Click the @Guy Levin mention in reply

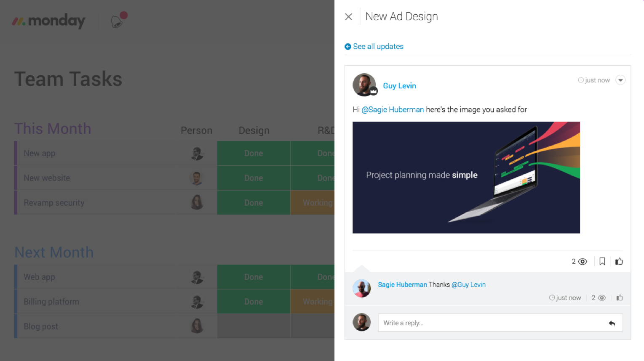[x=468, y=285]
